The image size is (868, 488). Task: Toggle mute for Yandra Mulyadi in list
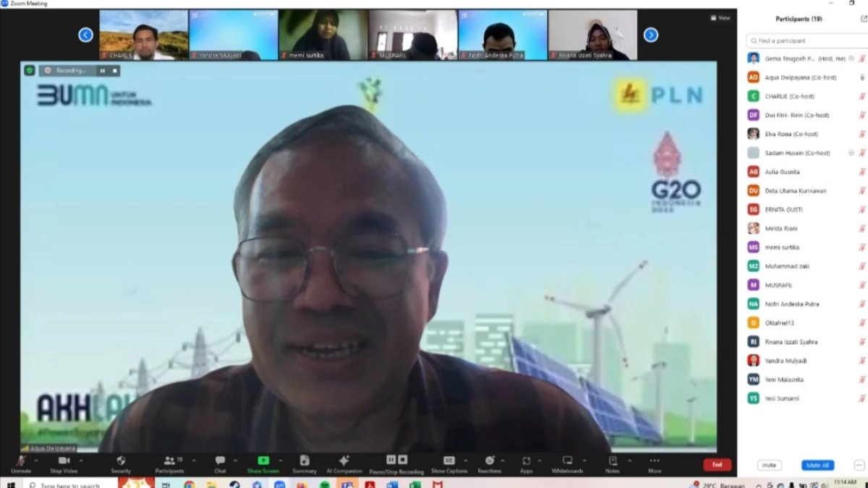coord(861,361)
